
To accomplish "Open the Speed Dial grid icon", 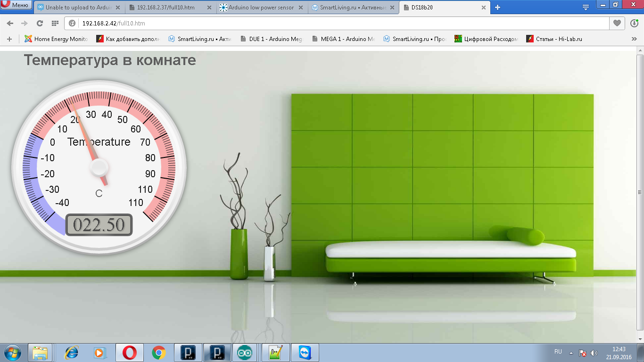I will click(55, 23).
